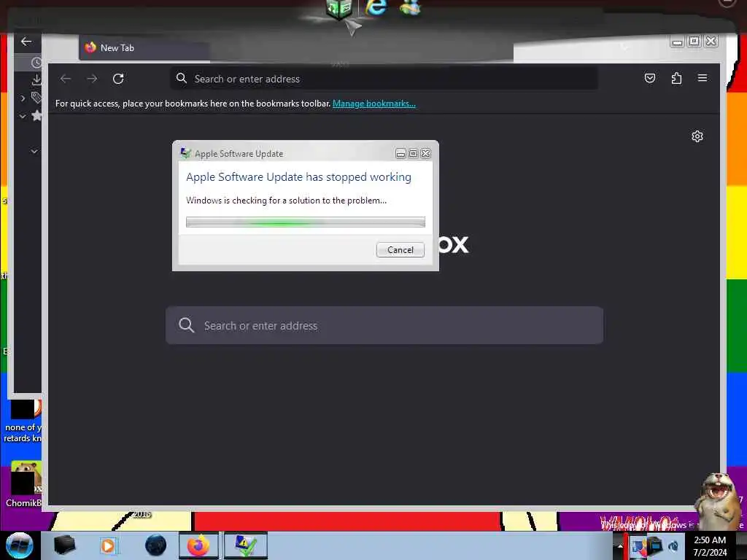The height and width of the screenshot is (560, 747).
Task: Click Windows Messenger icon in top dock
Action: (410, 7)
